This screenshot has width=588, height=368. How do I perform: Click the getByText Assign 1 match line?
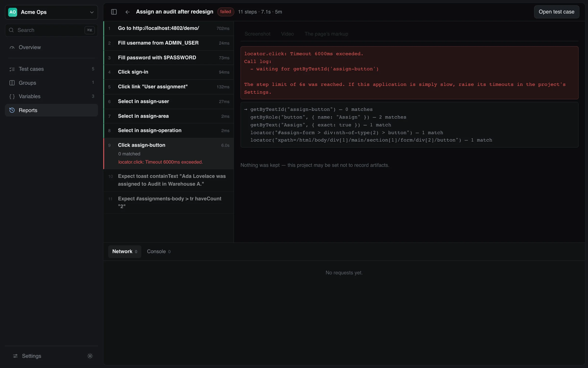pyautogui.click(x=320, y=125)
